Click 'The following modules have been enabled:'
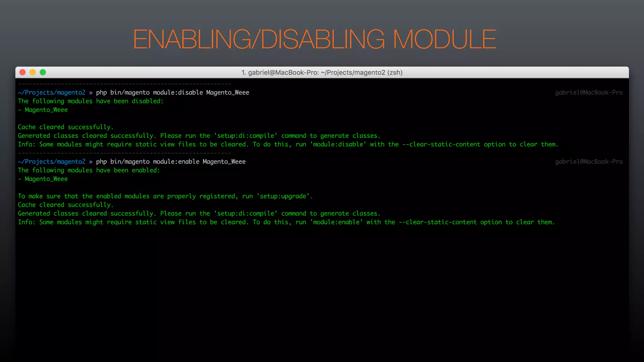The image size is (644, 362). coord(89,170)
